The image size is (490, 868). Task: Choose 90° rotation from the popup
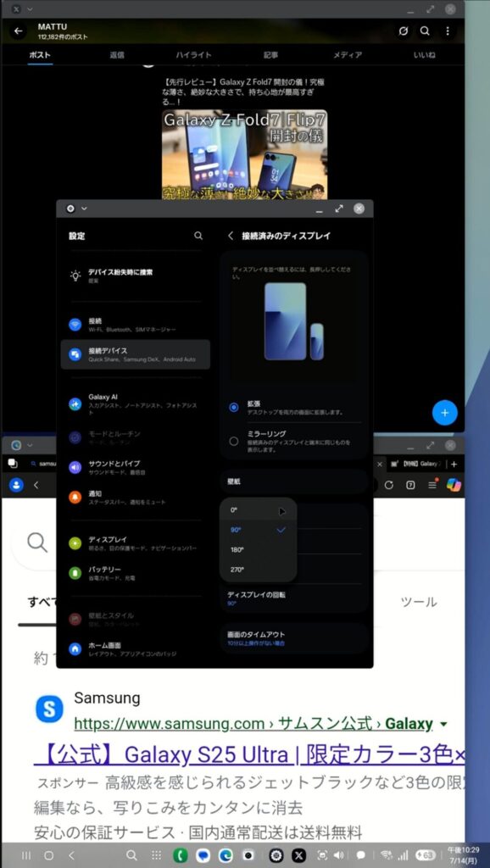point(258,530)
